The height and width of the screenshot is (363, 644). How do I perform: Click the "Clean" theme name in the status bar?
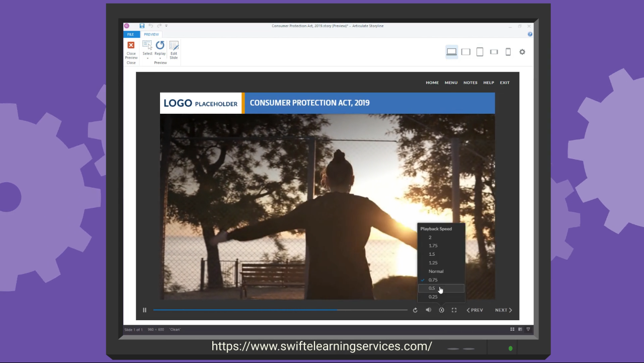[175, 330]
